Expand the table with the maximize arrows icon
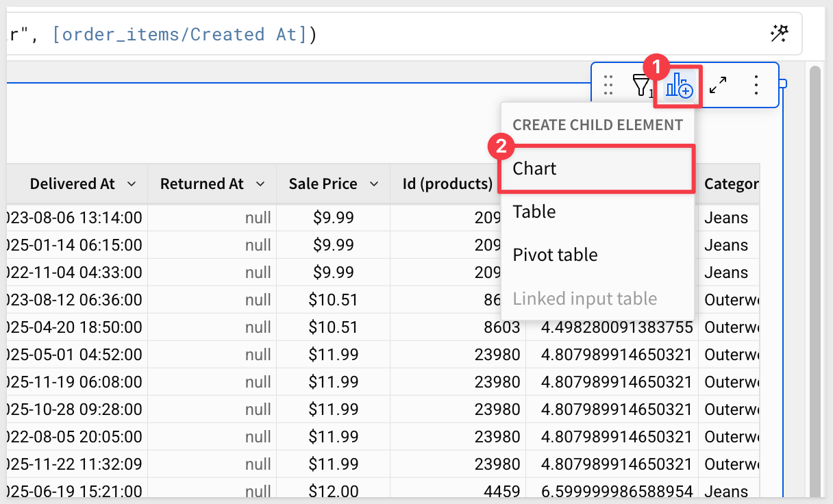The image size is (833, 504). pyautogui.click(x=718, y=85)
